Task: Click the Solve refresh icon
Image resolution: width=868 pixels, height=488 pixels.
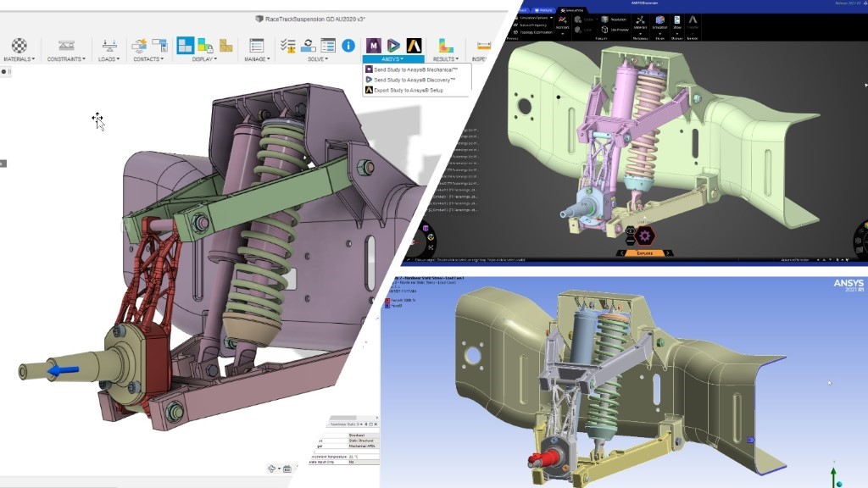Action: (308, 46)
